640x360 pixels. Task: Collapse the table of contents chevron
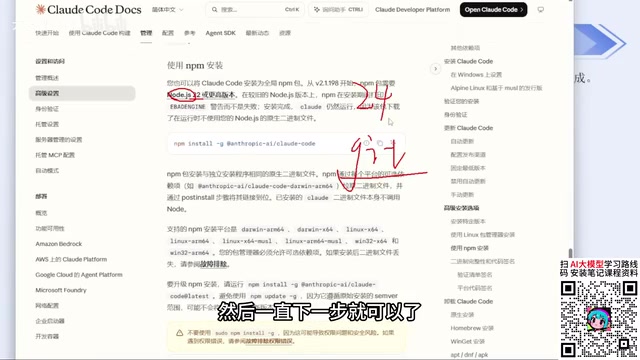(x=436, y=69)
